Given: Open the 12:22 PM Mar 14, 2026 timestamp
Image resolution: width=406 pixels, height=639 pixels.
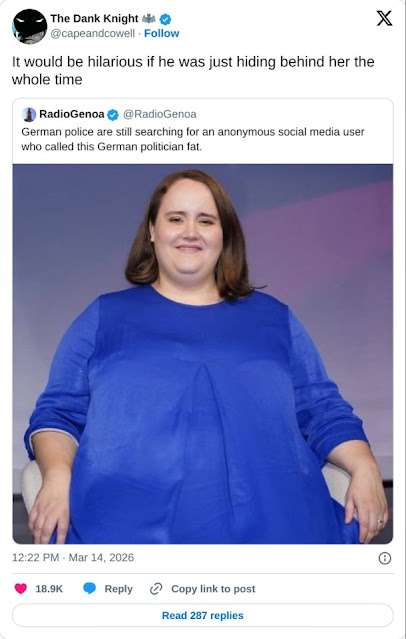Looking at the screenshot, I should (73, 557).
